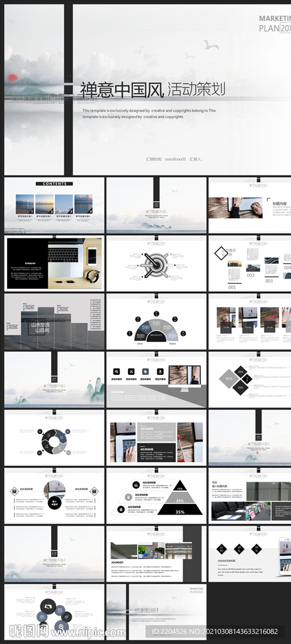Open the conference room photo slide thumbnail
The image size is (291, 644).
(249, 496)
